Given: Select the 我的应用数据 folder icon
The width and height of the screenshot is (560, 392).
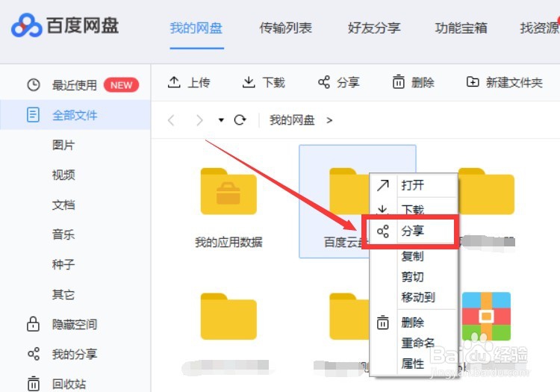Looking at the screenshot, I should coord(228,191).
